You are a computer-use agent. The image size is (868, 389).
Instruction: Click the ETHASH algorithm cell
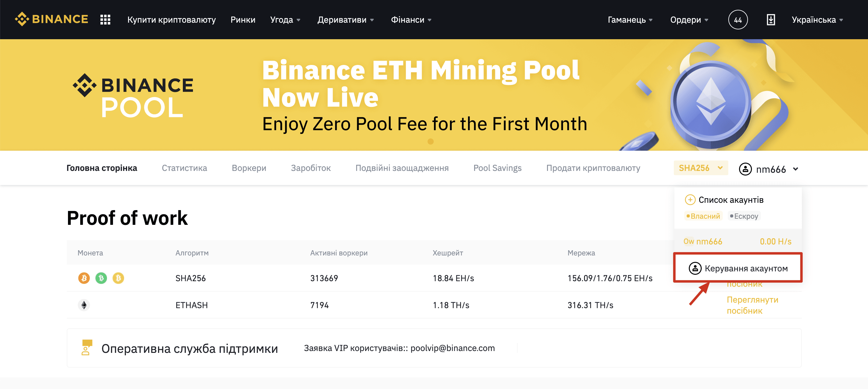[191, 305]
